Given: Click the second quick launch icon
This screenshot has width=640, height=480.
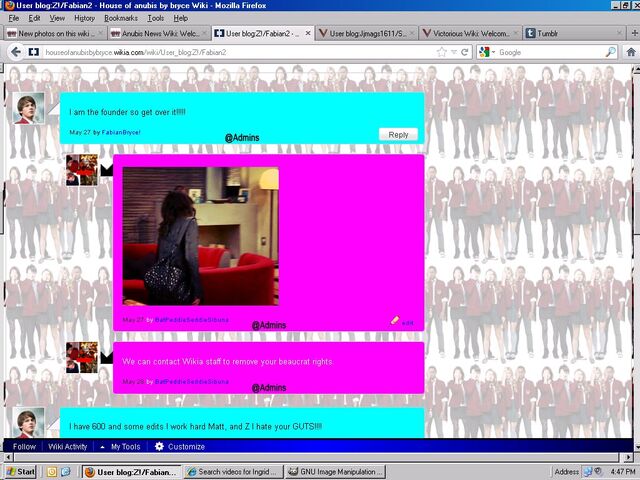Looking at the screenshot, I should click(x=65, y=472).
